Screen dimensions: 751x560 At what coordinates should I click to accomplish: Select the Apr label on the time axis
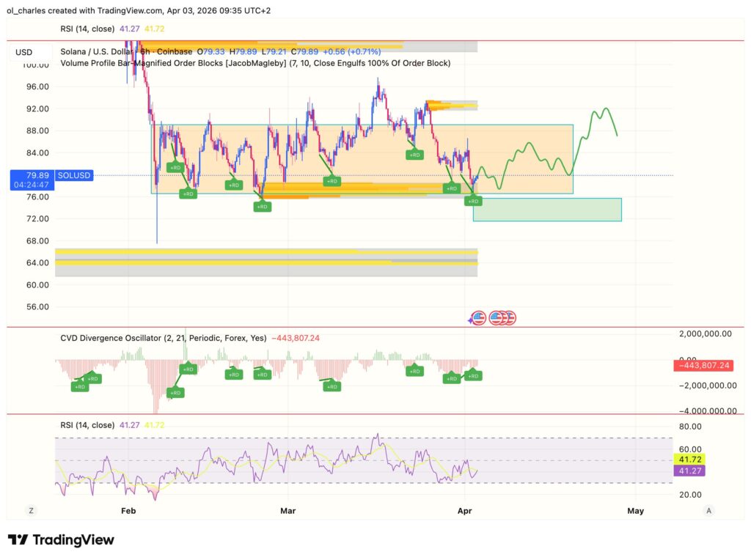[x=464, y=511]
